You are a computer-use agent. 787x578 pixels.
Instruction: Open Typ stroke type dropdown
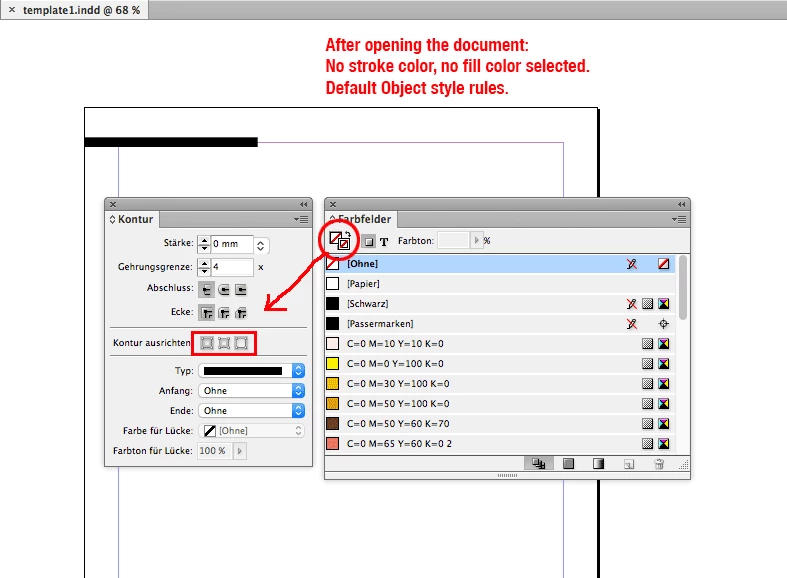tap(251, 371)
